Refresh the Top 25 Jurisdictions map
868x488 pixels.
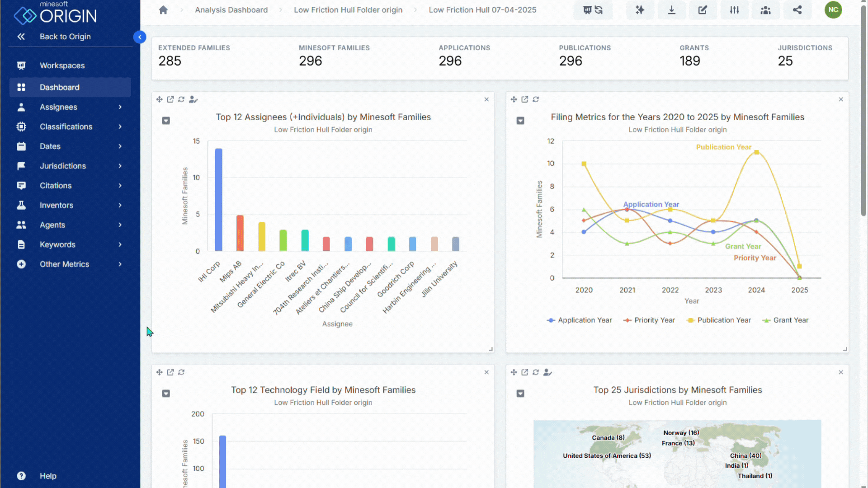click(536, 372)
